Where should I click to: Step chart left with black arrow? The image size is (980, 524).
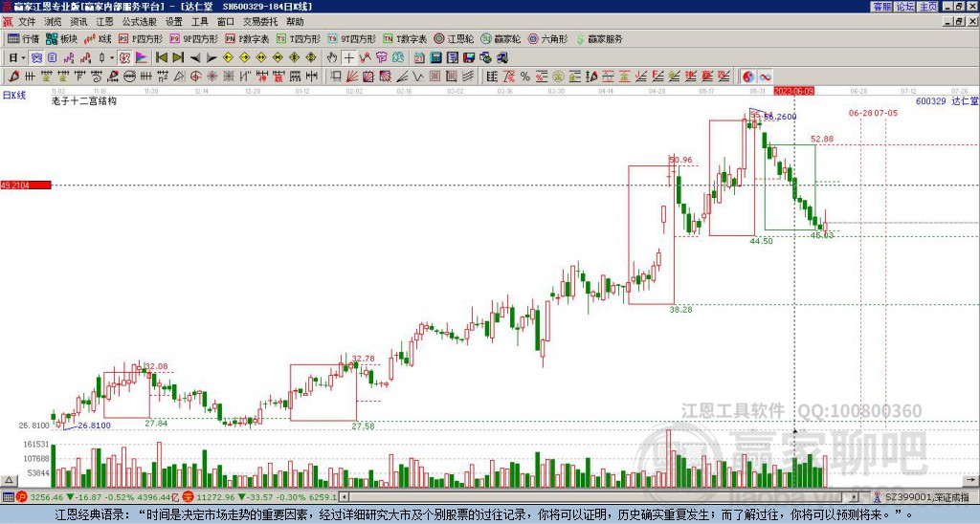click(195, 57)
